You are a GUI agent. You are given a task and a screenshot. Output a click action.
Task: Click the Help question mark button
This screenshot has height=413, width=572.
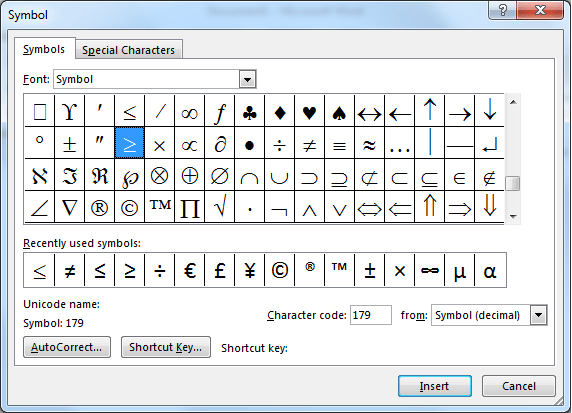[503, 10]
